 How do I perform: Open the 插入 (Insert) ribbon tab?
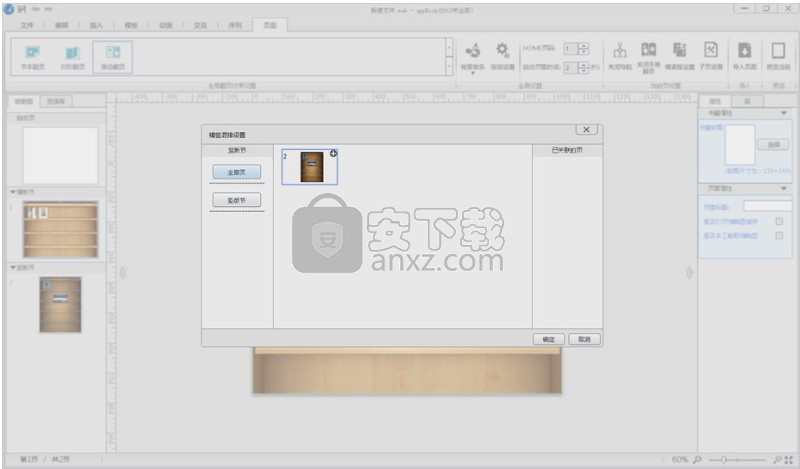[96, 25]
